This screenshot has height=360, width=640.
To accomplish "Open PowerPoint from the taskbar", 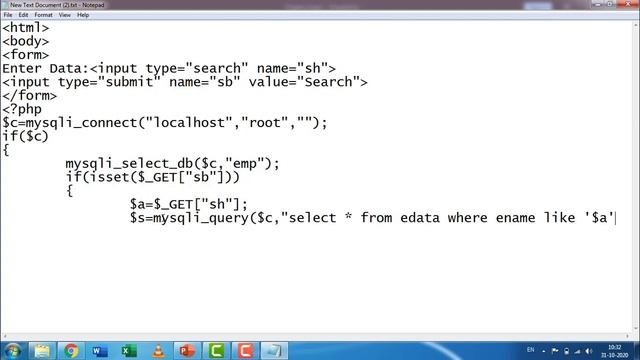I will [x=187, y=351].
